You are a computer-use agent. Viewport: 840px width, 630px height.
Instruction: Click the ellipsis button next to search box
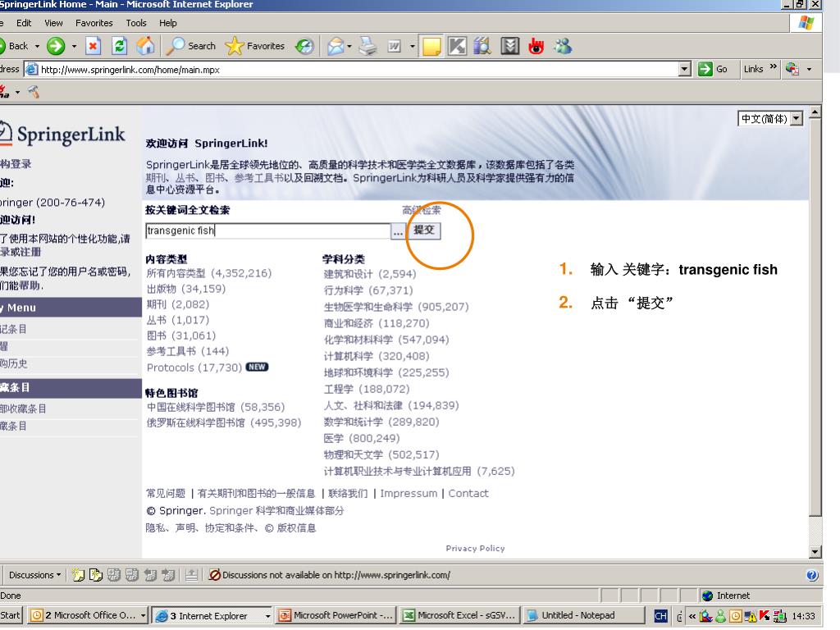click(398, 231)
